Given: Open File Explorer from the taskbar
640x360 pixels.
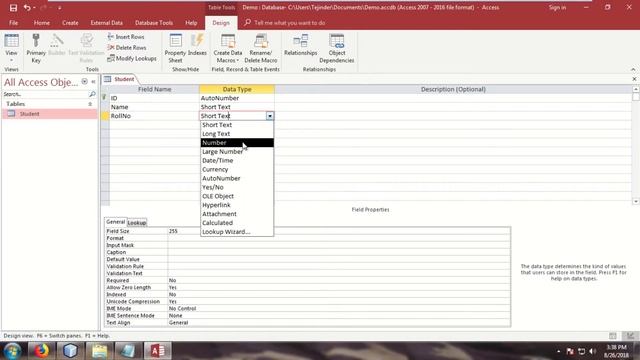Looking at the screenshot, I should click(x=99, y=351).
